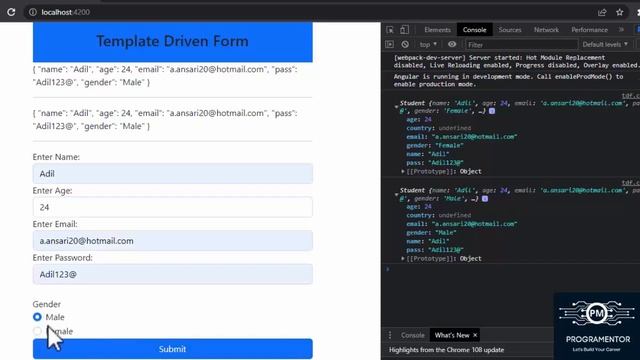Image resolution: width=640 pixels, height=360 pixels.
Task: Click the Template Driven Form heading
Action: [172, 41]
